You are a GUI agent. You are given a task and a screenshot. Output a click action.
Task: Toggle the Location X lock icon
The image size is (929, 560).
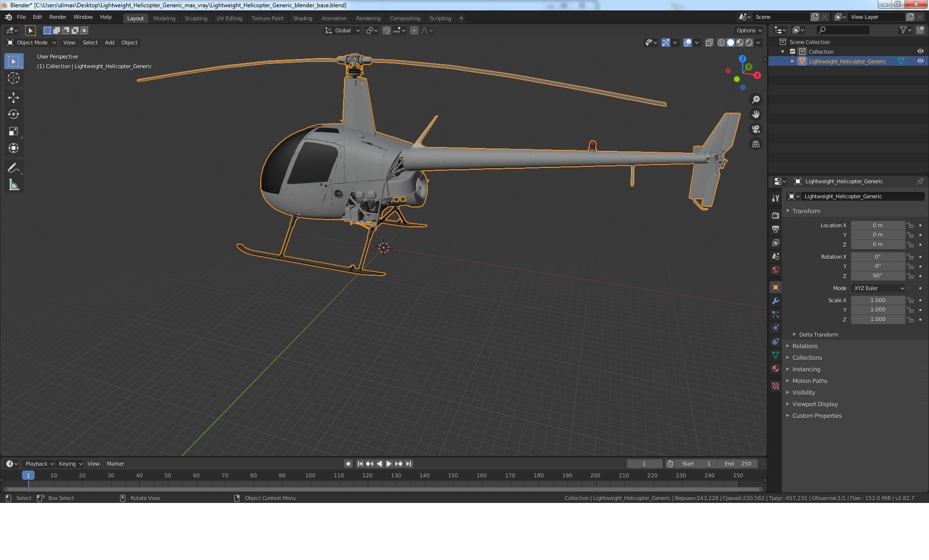coord(910,225)
